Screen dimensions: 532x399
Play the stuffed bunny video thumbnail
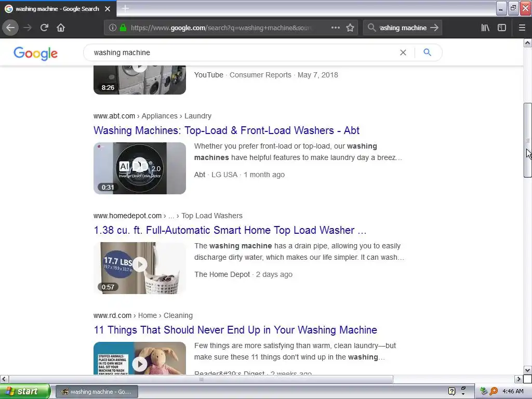point(140,358)
